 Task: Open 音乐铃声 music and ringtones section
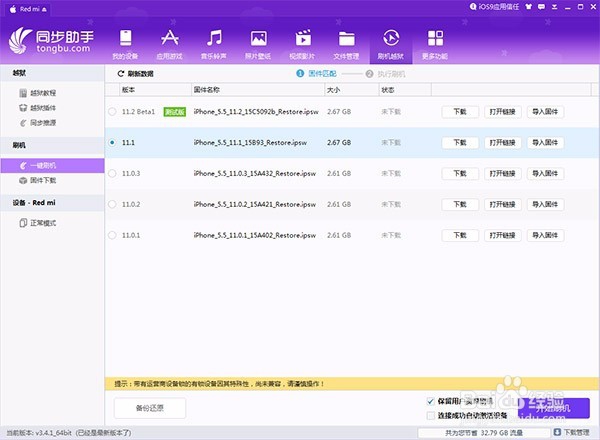pyautogui.click(x=214, y=44)
